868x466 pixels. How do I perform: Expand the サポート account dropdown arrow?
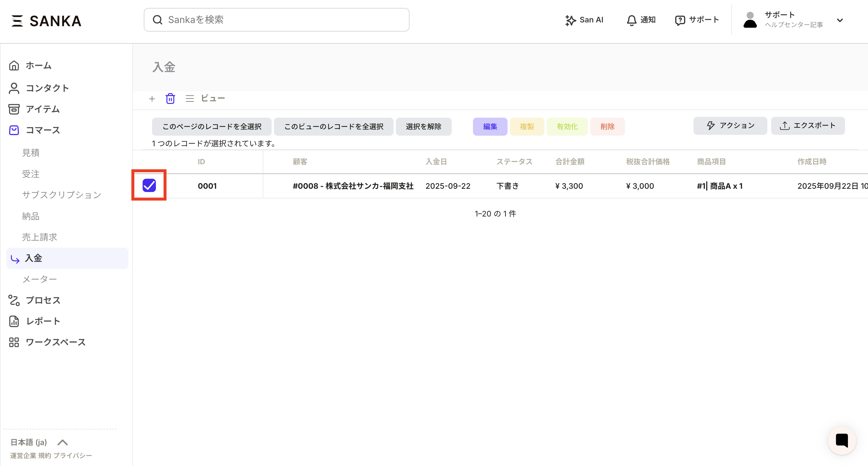tap(840, 20)
